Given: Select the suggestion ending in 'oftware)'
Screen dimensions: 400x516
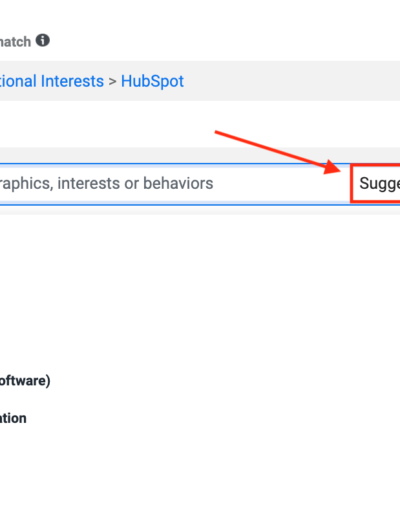Looking at the screenshot, I should tap(25, 380).
